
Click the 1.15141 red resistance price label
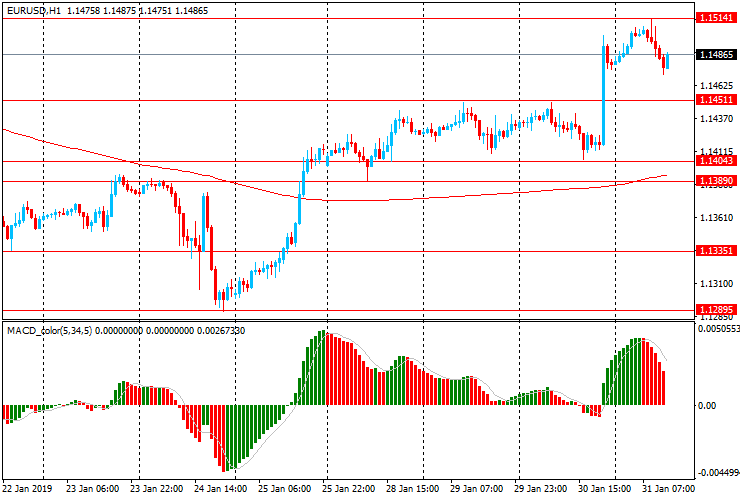click(717, 18)
